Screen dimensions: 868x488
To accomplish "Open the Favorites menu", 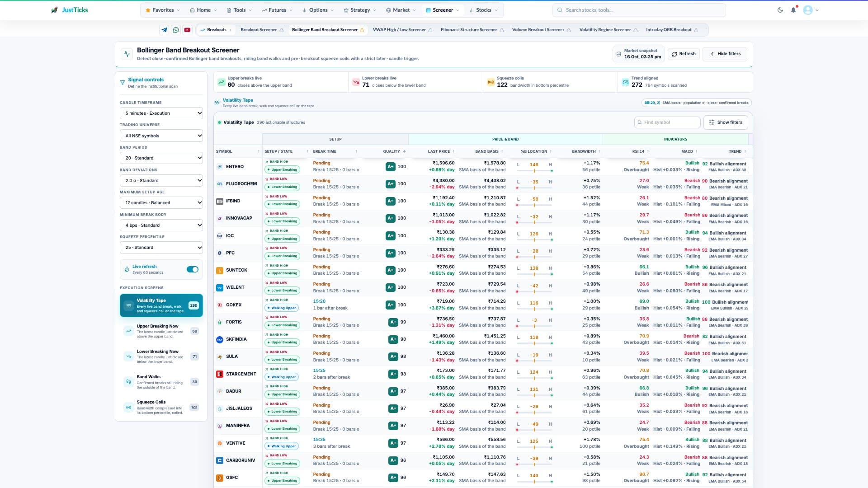I will tap(163, 10).
